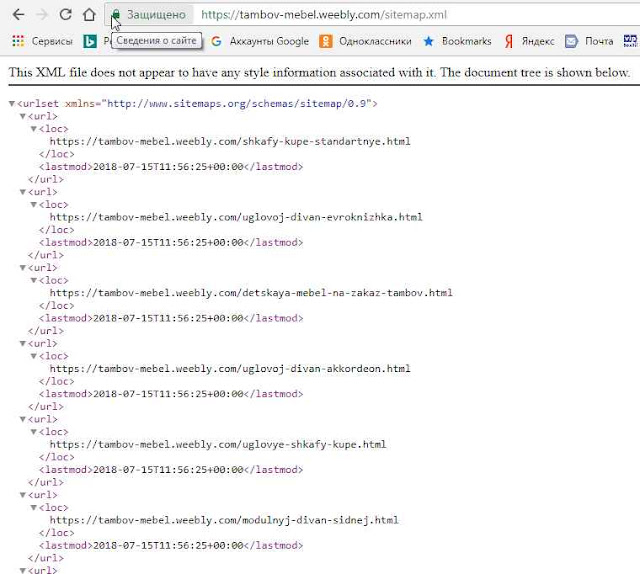Collapse the urlset root node
This screenshot has height=574, width=640.
coord(12,104)
